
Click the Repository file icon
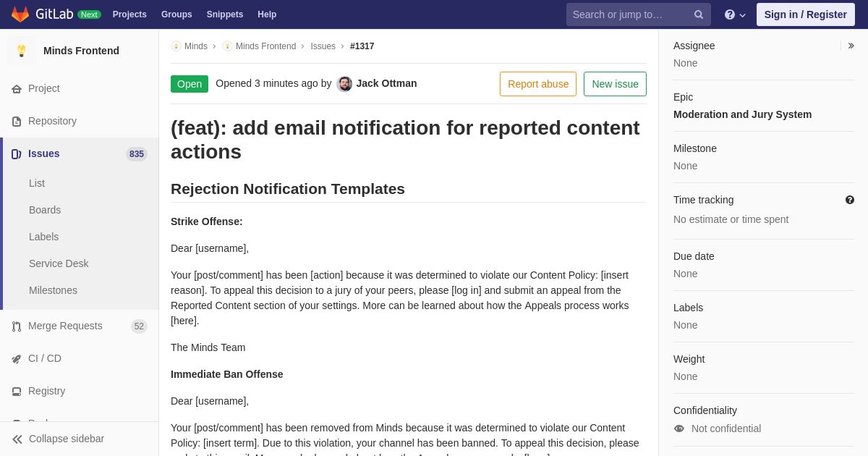click(17, 122)
